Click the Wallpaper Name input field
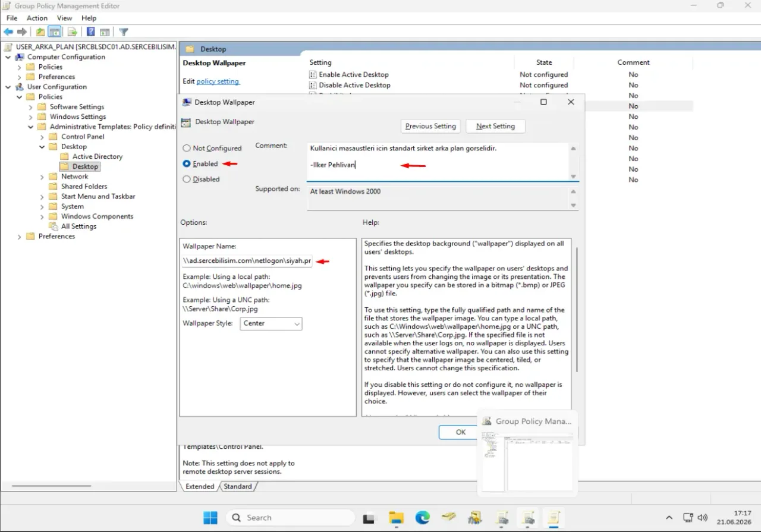Screen dimensions: 761x532 tap(247, 261)
